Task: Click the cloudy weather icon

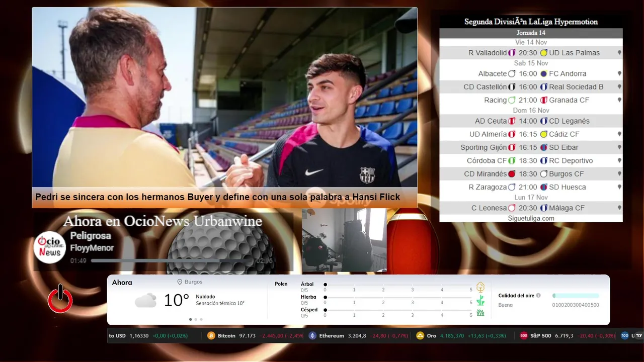Action: 145,301
